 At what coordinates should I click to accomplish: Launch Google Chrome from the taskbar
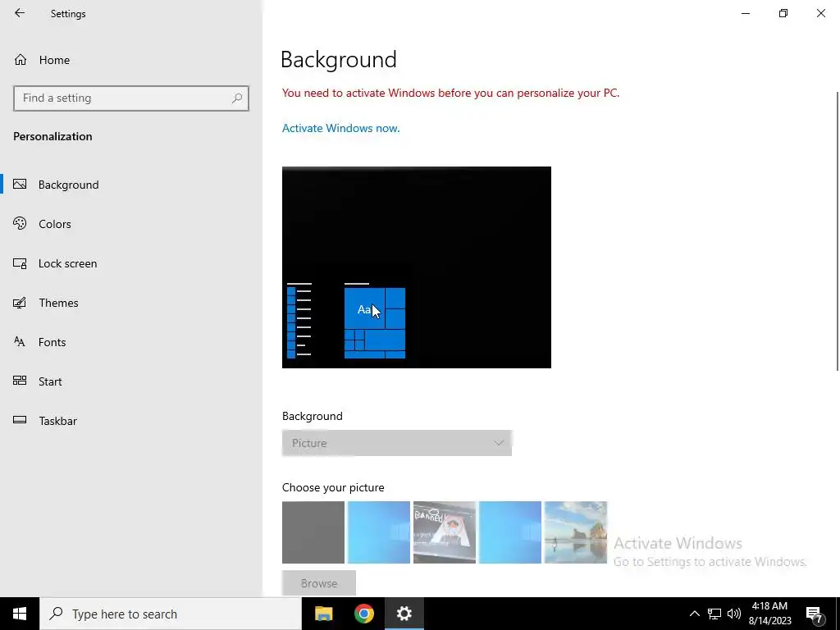(x=363, y=614)
